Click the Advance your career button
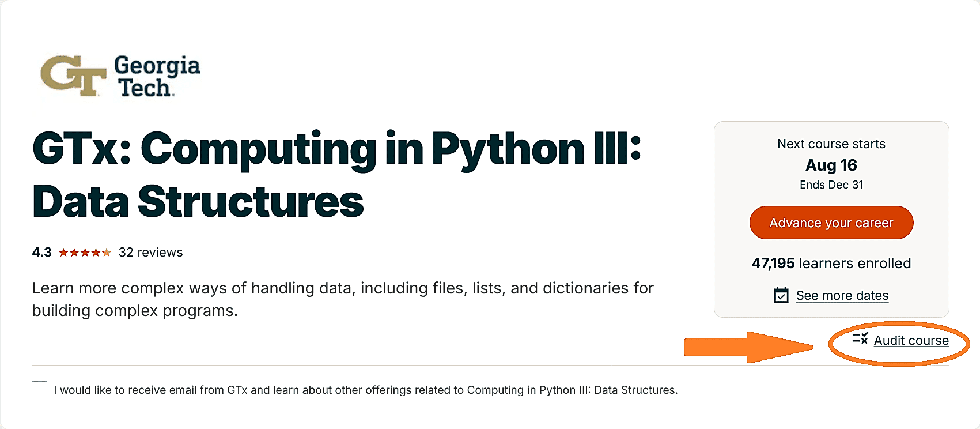The width and height of the screenshot is (980, 429). [831, 223]
